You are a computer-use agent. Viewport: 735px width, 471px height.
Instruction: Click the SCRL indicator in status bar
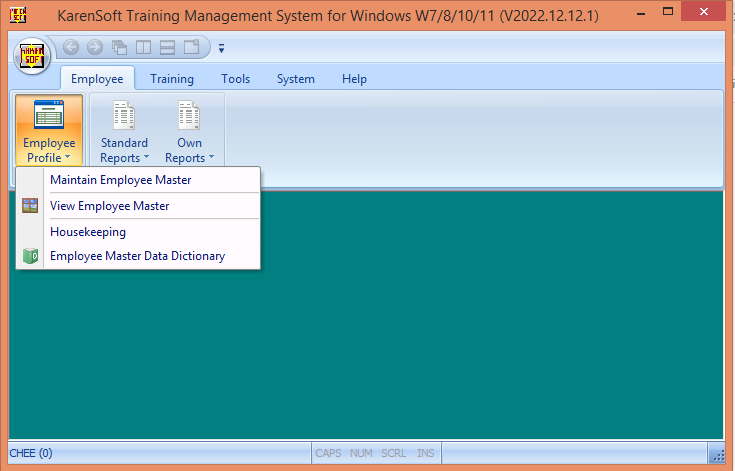pos(393,453)
